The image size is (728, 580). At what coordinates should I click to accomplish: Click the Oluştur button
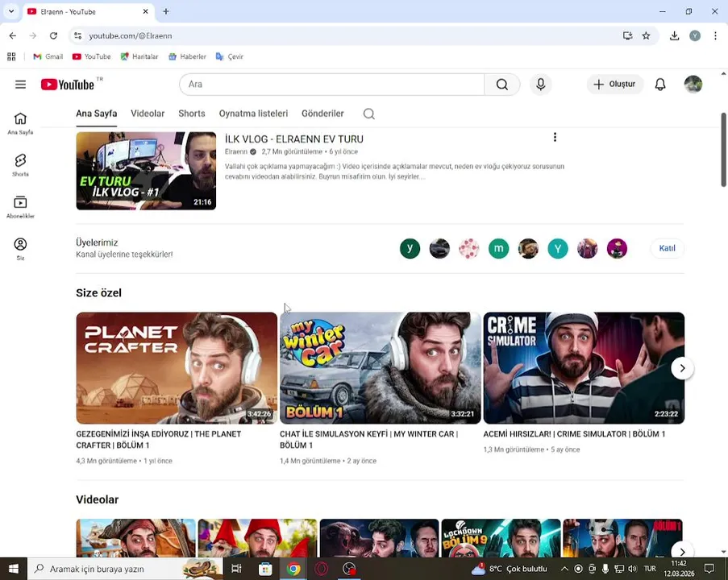(x=614, y=85)
